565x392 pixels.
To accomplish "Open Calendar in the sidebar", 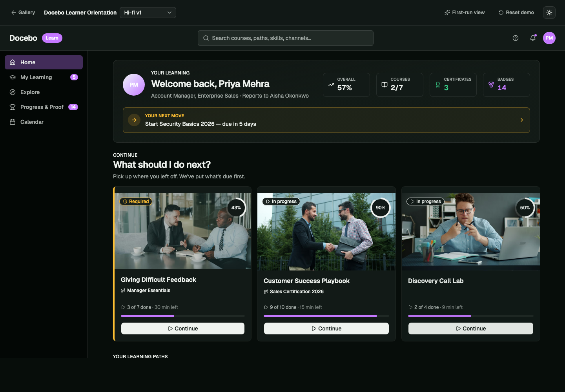I will click(44, 122).
